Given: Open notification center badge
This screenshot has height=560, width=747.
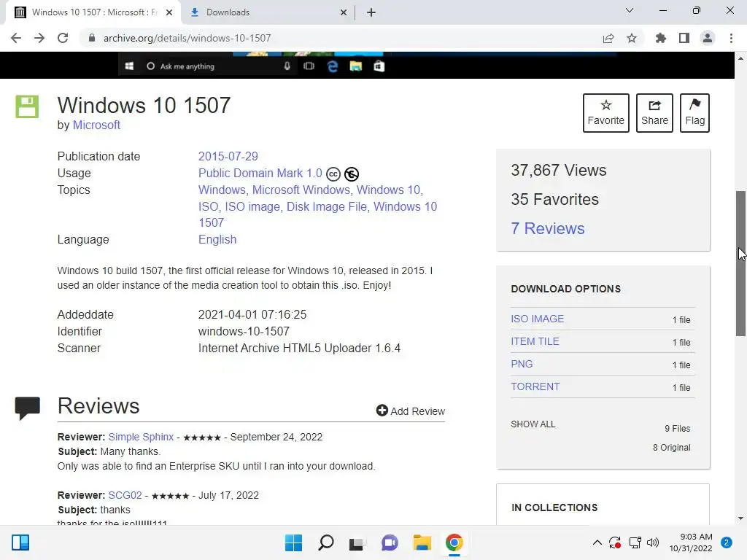Looking at the screenshot, I should pyautogui.click(x=727, y=542).
